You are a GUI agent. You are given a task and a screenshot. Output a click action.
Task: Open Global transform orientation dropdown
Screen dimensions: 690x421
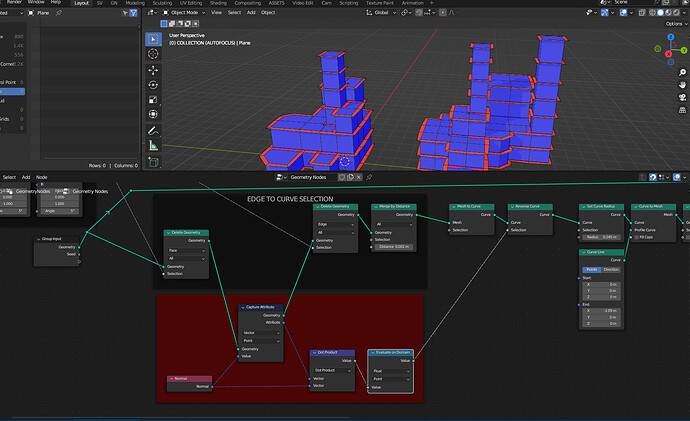coord(381,13)
